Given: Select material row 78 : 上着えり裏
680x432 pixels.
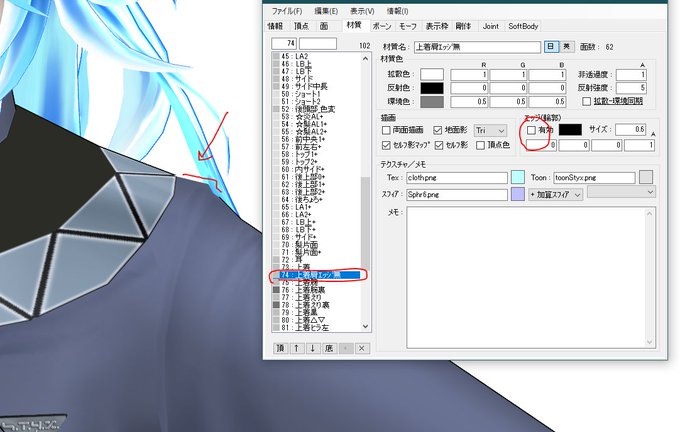Looking at the screenshot, I should click(316, 305).
